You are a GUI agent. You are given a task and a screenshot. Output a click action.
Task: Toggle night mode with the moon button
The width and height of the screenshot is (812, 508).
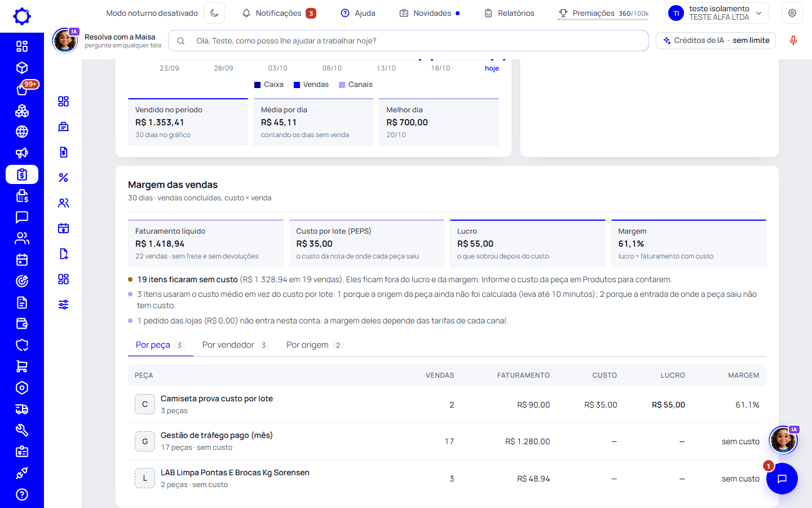point(214,13)
